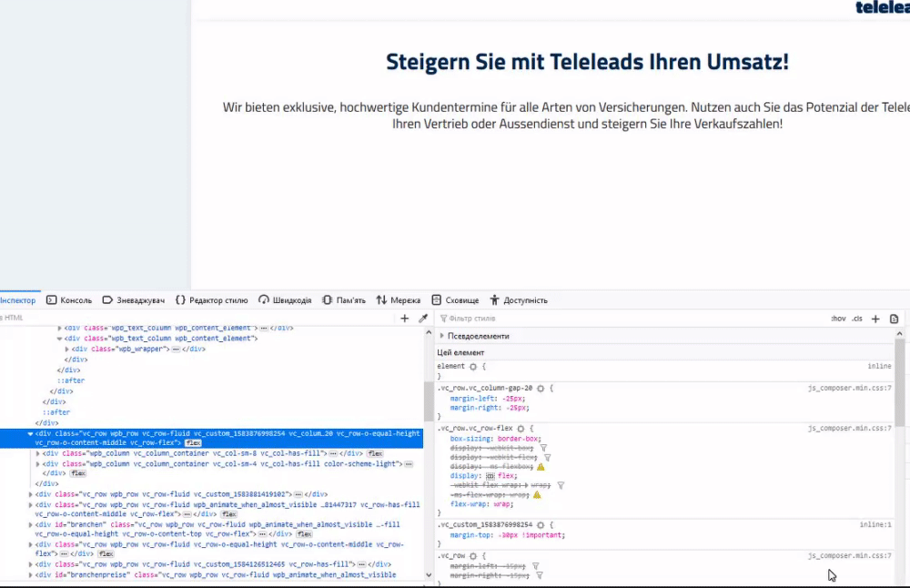Image resolution: width=910 pixels, height=588 pixels.
Task: Add a new style rule
Action: point(875,319)
